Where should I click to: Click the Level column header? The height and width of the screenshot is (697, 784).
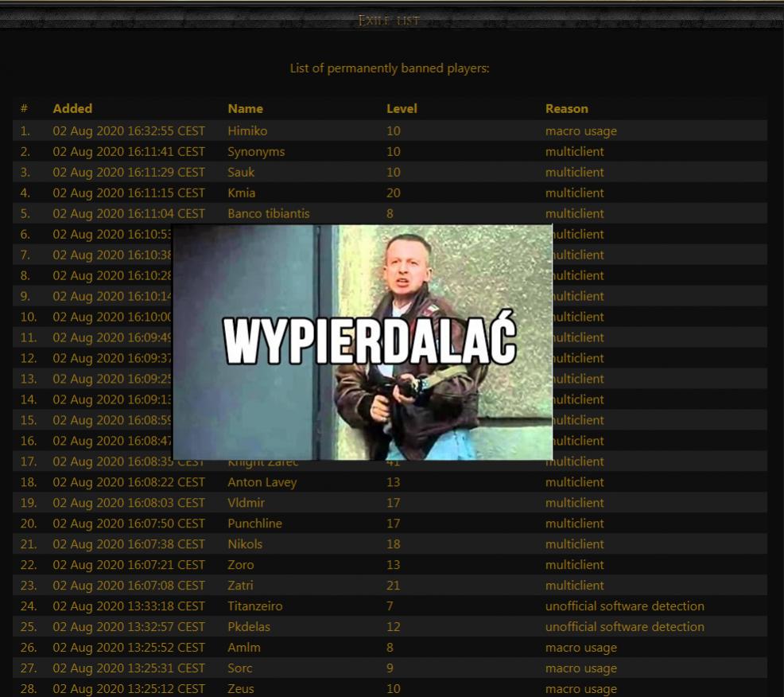pyautogui.click(x=402, y=109)
